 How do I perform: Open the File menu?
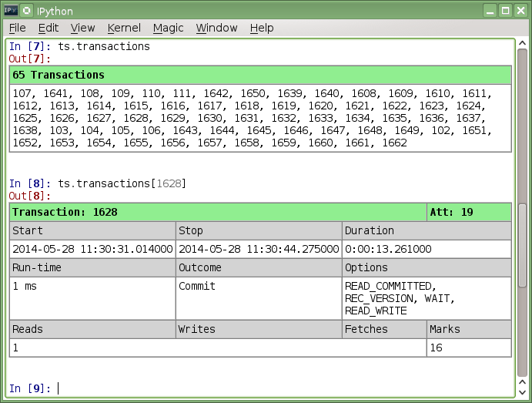click(17, 28)
